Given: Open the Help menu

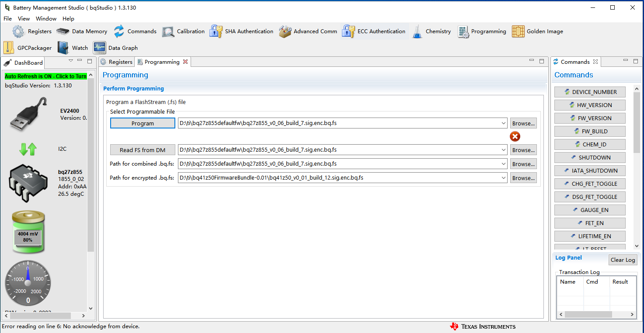Looking at the screenshot, I should 69,19.
